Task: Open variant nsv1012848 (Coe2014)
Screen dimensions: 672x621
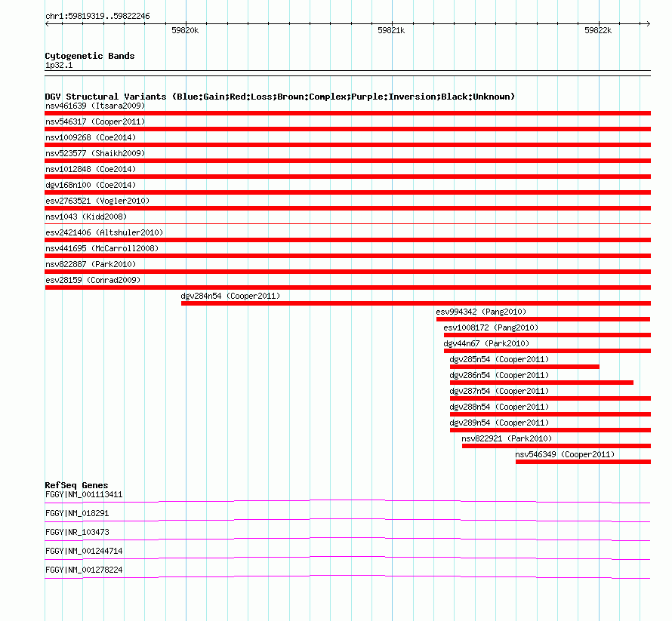Action: (x=91, y=169)
